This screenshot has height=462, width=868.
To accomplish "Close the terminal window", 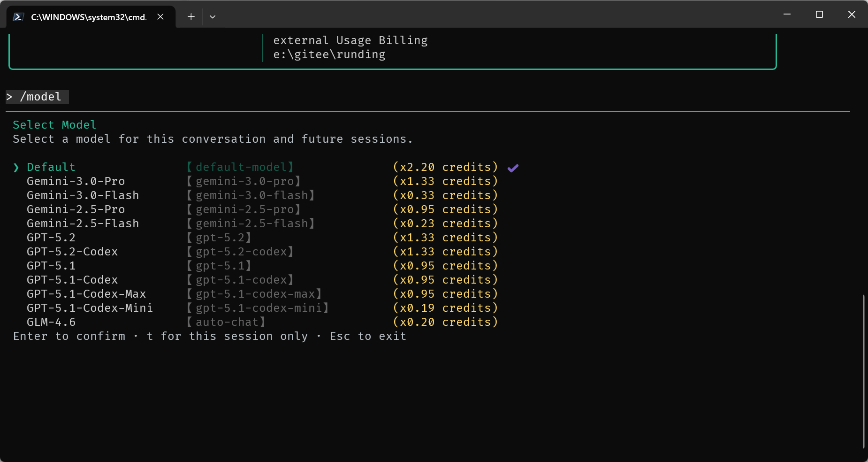I will click(x=852, y=15).
